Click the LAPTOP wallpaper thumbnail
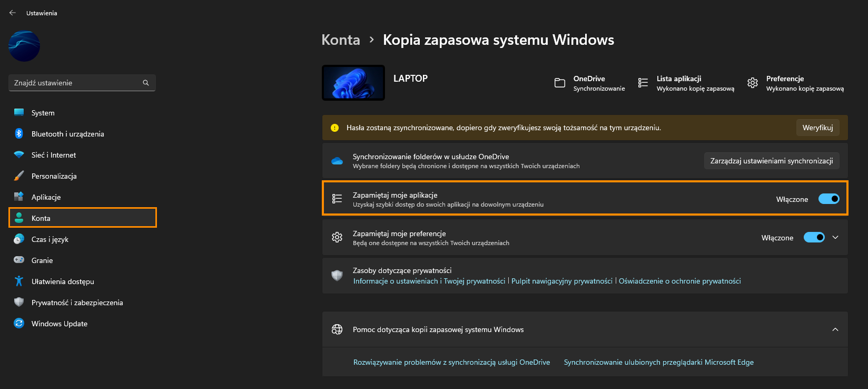 [x=353, y=83]
